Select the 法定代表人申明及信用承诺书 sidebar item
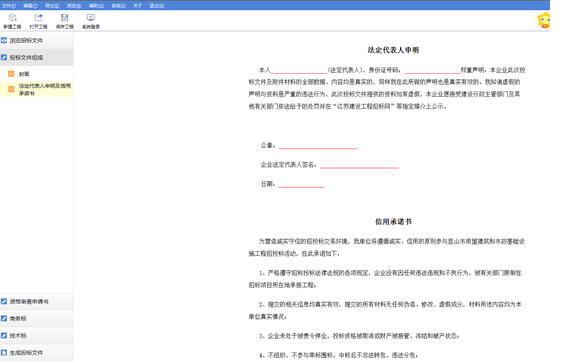The width and height of the screenshot is (576, 362). coord(37,89)
